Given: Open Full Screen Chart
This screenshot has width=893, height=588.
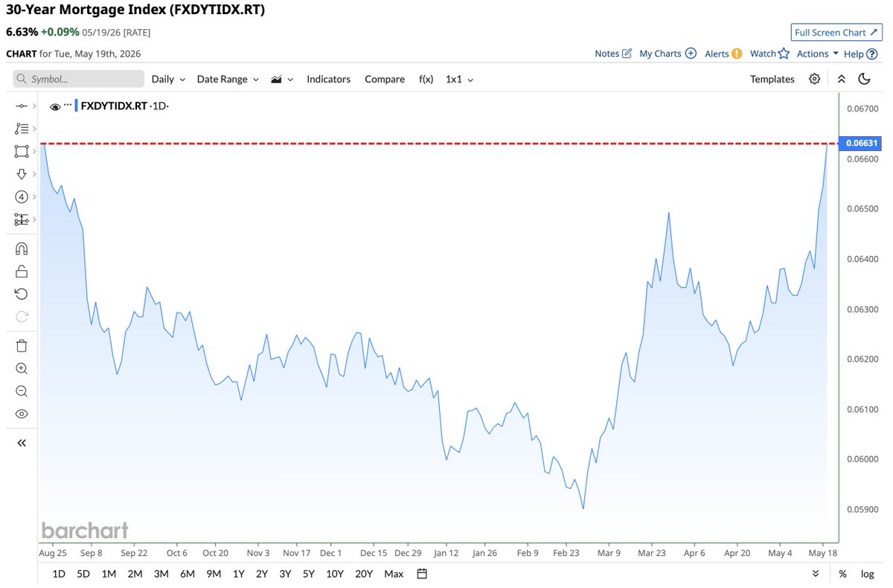Looking at the screenshot, I should coord(836,33).
